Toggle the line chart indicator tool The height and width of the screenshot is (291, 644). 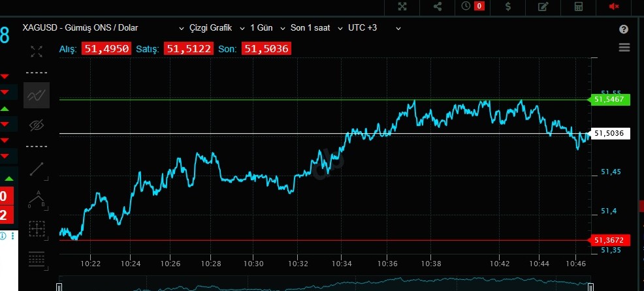click(x=37, y=95)
